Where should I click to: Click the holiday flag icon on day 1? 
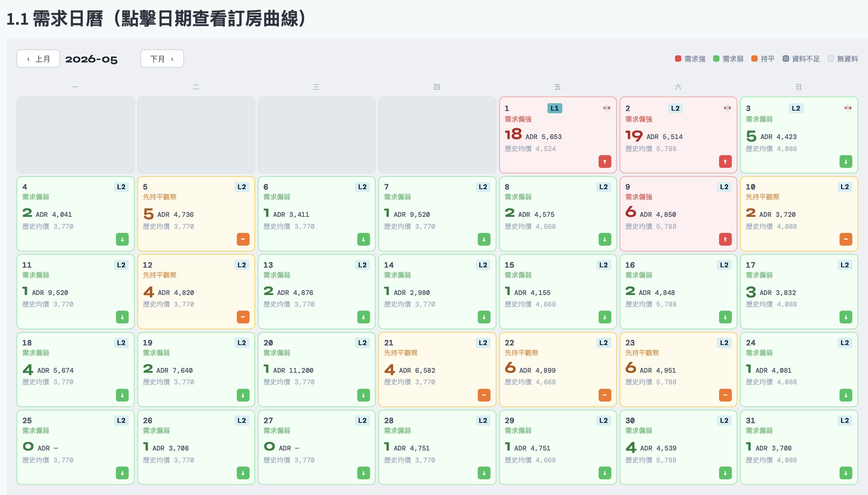coord(606,108)
